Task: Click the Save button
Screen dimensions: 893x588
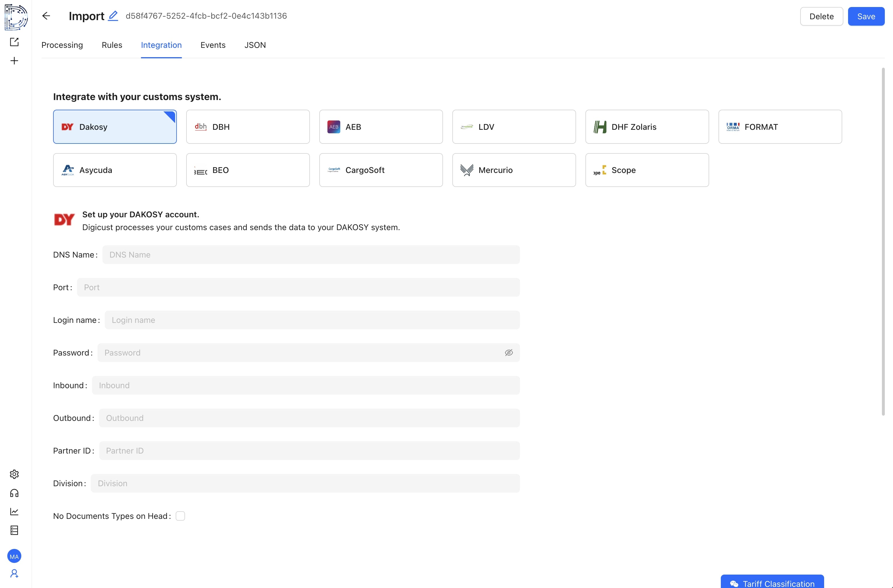Action: tap(866, 17)
